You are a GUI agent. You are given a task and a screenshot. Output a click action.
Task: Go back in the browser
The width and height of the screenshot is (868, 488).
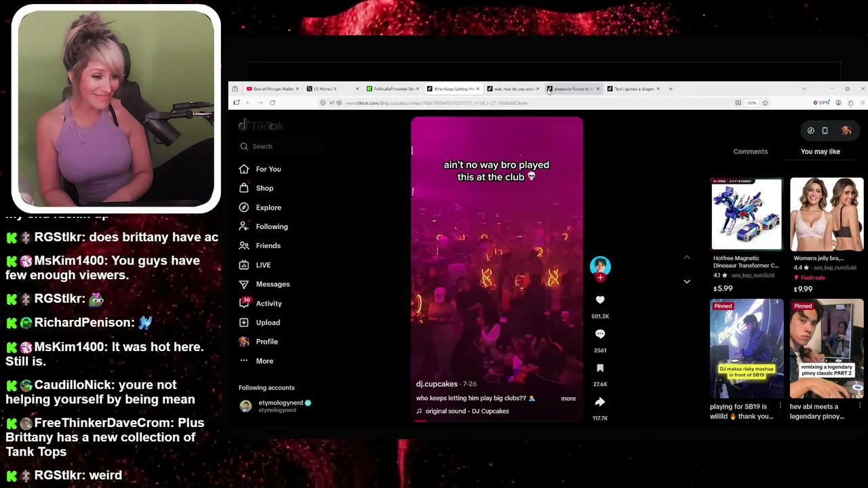coord(248,103)
